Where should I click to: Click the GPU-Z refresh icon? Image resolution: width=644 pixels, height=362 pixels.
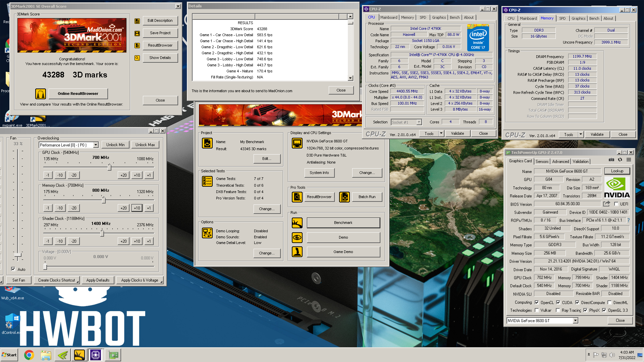point(620,160)
